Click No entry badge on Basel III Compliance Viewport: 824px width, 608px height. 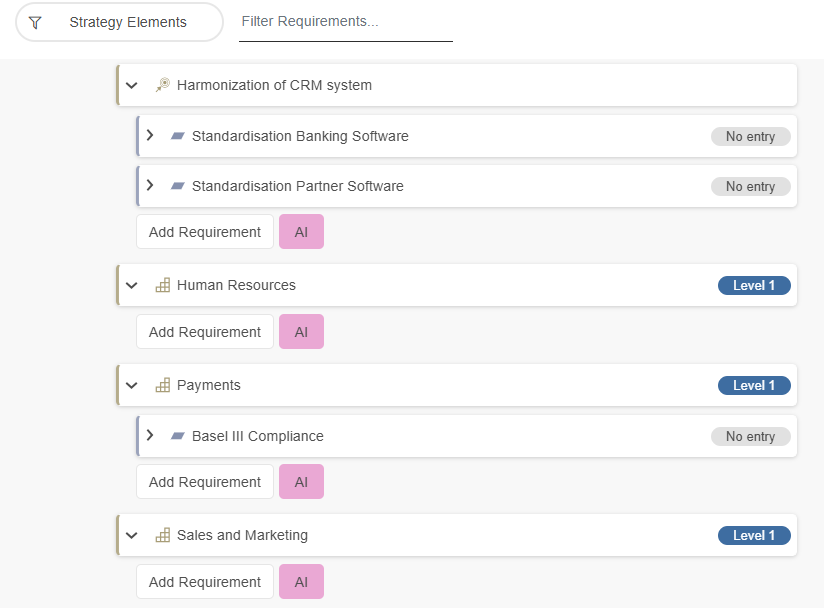(x=750, y=436)
